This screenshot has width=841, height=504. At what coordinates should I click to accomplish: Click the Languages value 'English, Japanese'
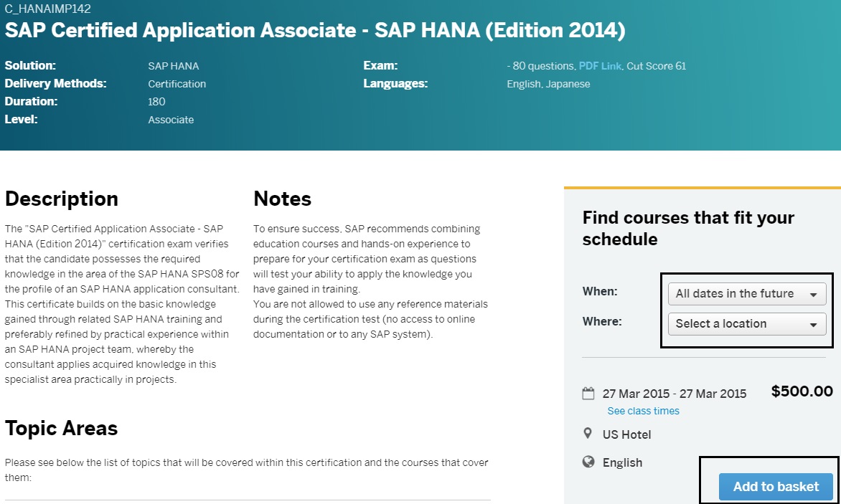tap(548, 84)
